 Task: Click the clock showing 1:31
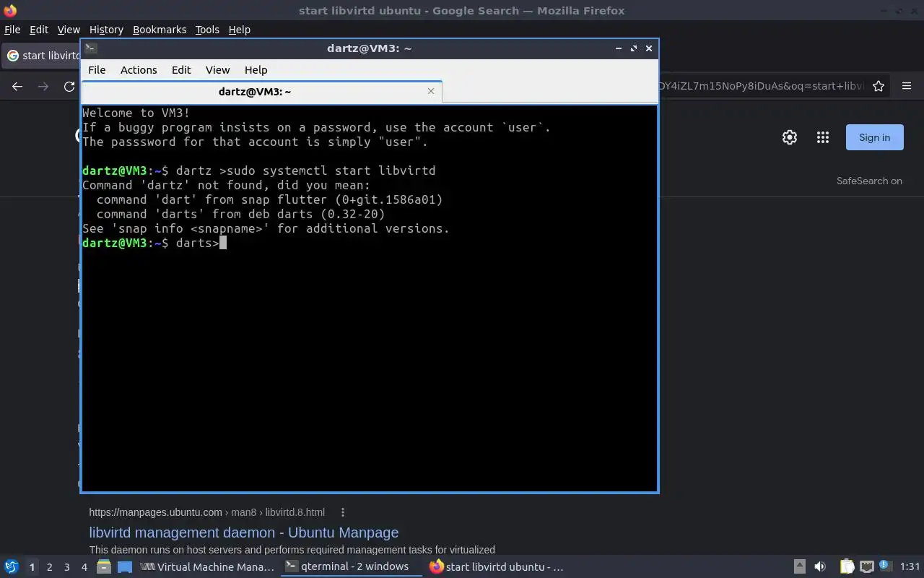tap(910, 567)
